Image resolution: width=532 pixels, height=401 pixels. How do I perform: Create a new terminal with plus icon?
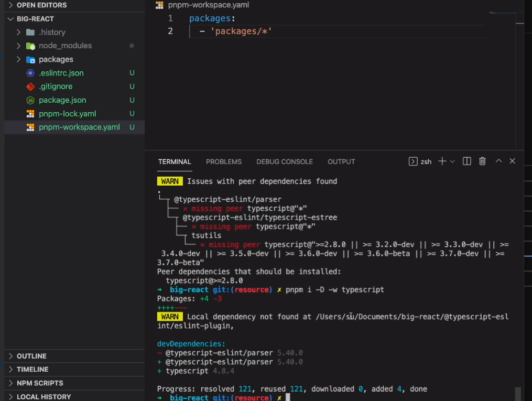442,161
